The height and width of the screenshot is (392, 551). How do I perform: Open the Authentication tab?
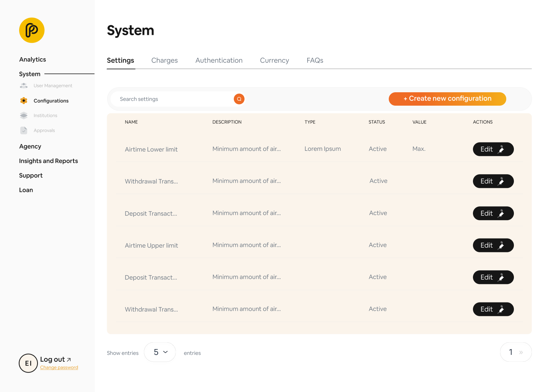pos(219,60)
